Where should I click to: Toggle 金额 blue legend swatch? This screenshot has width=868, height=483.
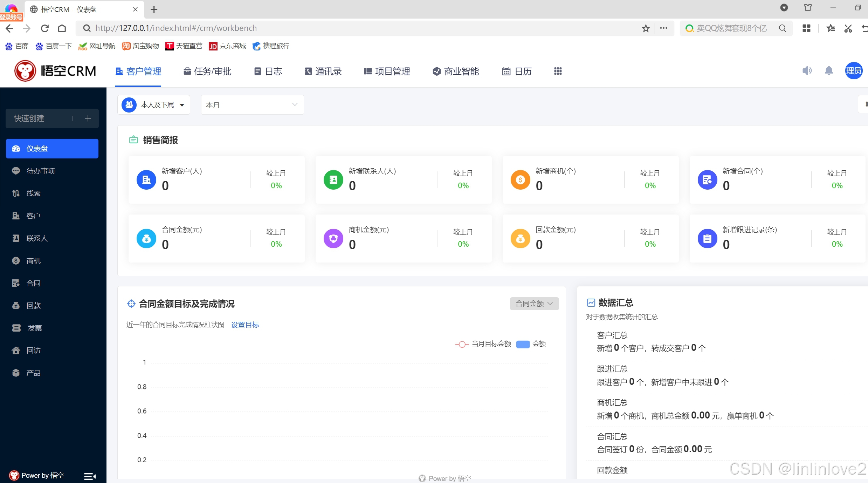tap(523, 344)
